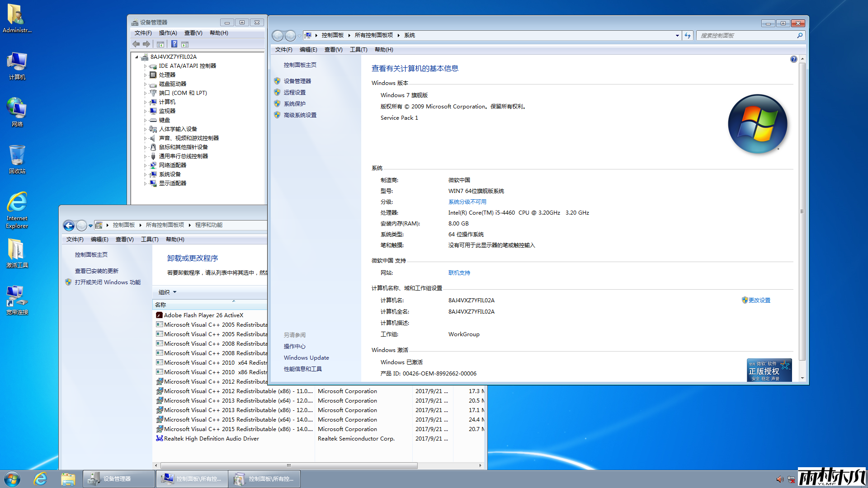
Task: Expand the 显示适配器 device category
Action: click(x=145, y=183)
